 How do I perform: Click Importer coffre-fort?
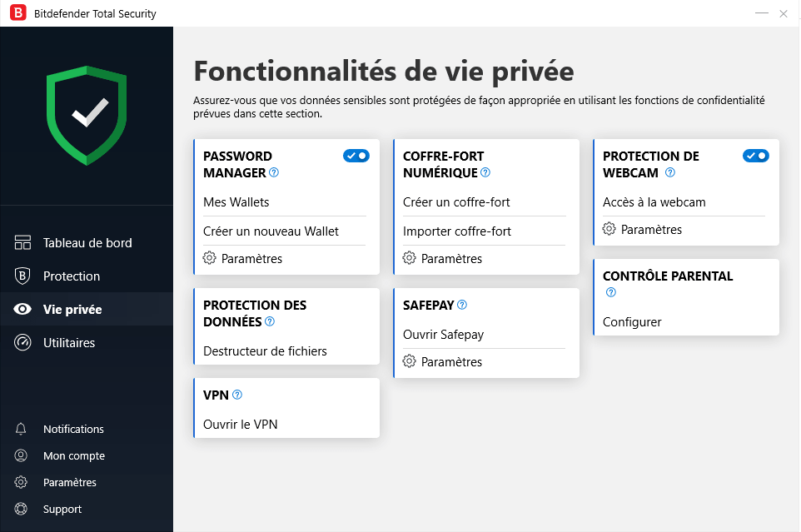pos(456,231)
